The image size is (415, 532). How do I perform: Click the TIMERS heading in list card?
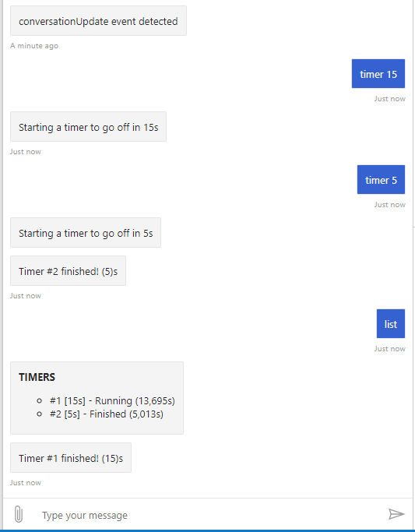(x=37, y=377)
